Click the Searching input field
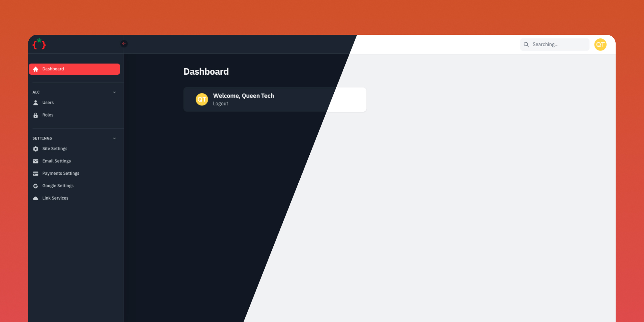Viewport: 644px width, 322px height. pos(554,44)
